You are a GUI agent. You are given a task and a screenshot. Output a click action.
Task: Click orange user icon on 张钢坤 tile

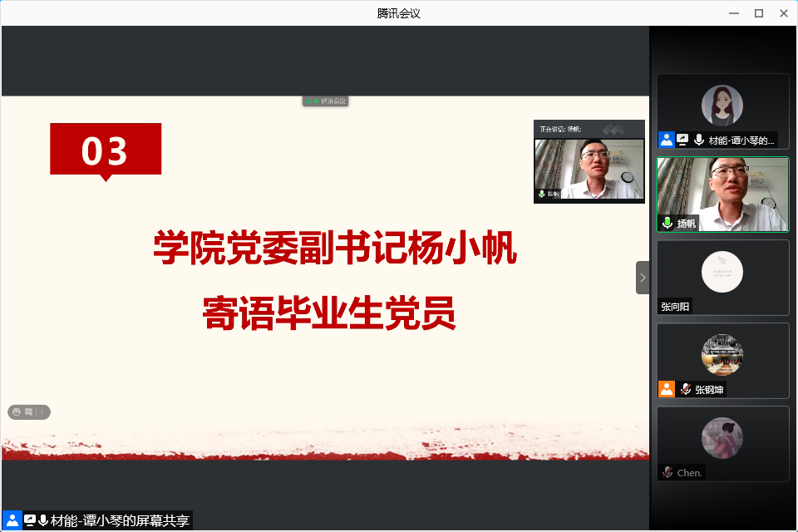667,389
